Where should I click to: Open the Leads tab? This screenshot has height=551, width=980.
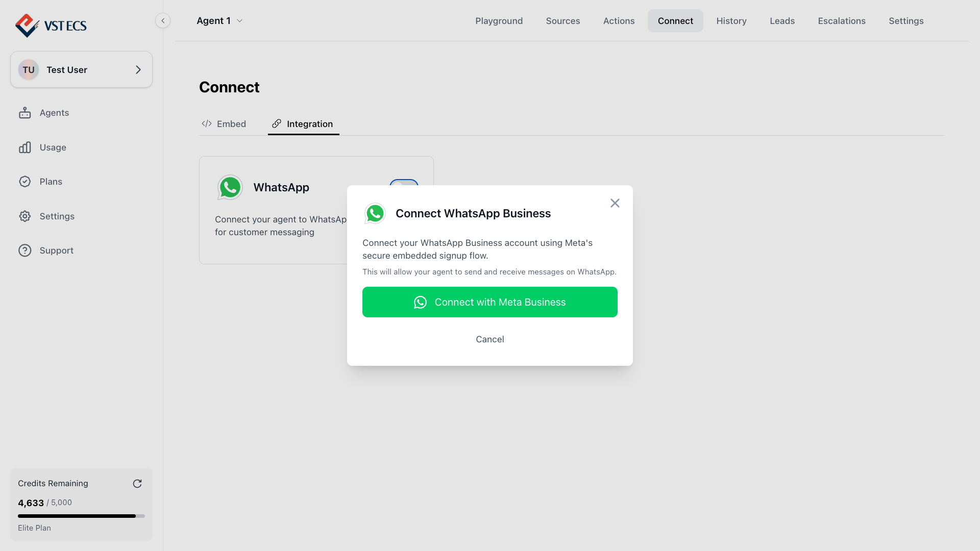click(x=782, y=21)
